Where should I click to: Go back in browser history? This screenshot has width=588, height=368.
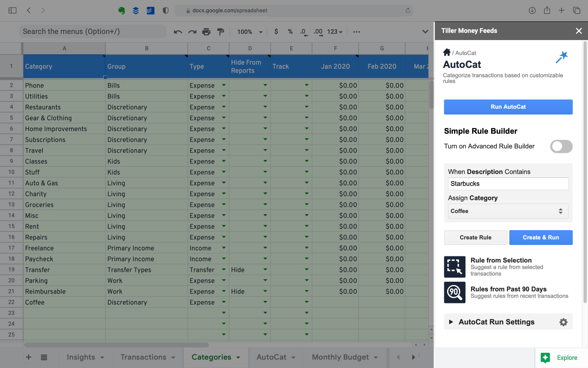coord(29,11)
